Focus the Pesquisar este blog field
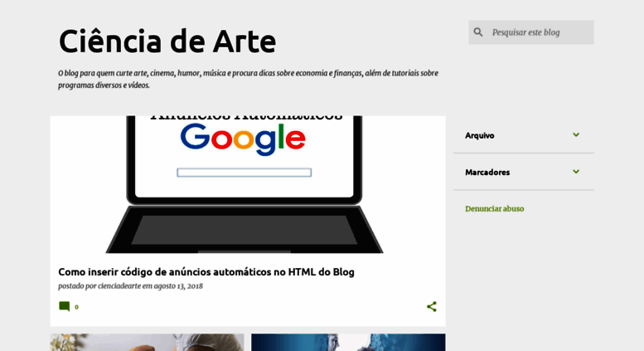Viewport: 644px width, 351px height. (531, 32)
